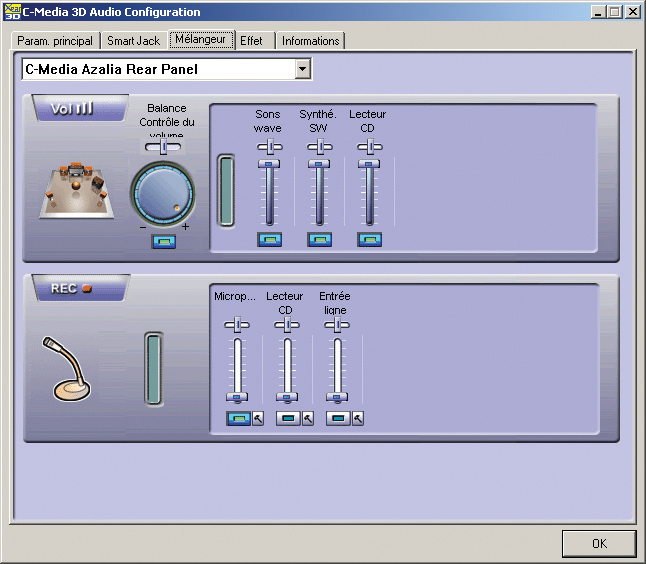646x564 pixels.
Task: Click the master volume knob
Action: pos(163,194)
